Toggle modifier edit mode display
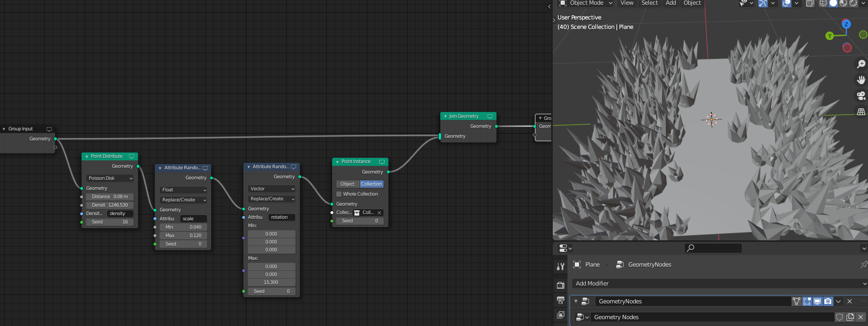The height and width of the screenshot is (326, 868). tap(807, 301)
